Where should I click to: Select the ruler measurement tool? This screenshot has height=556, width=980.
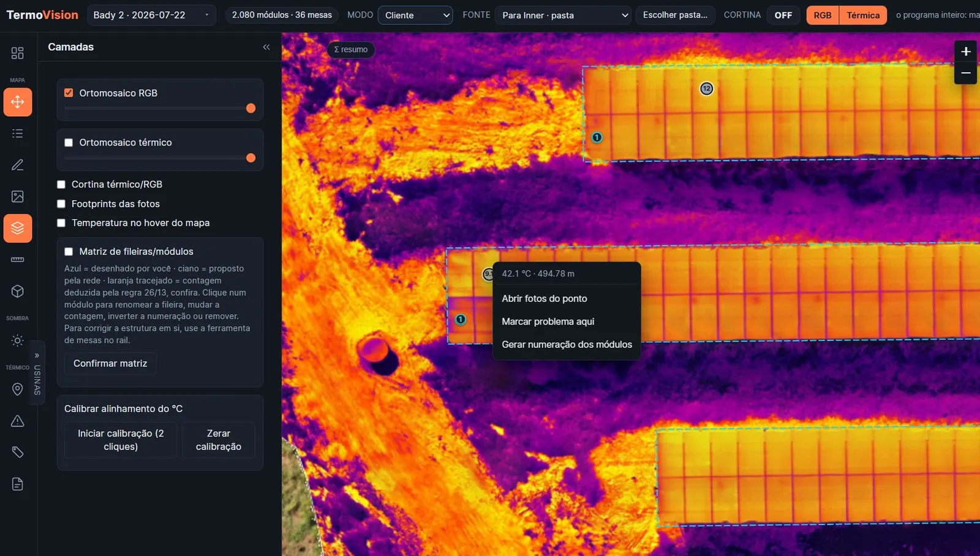pyautogui.click(x=17, y=260)
